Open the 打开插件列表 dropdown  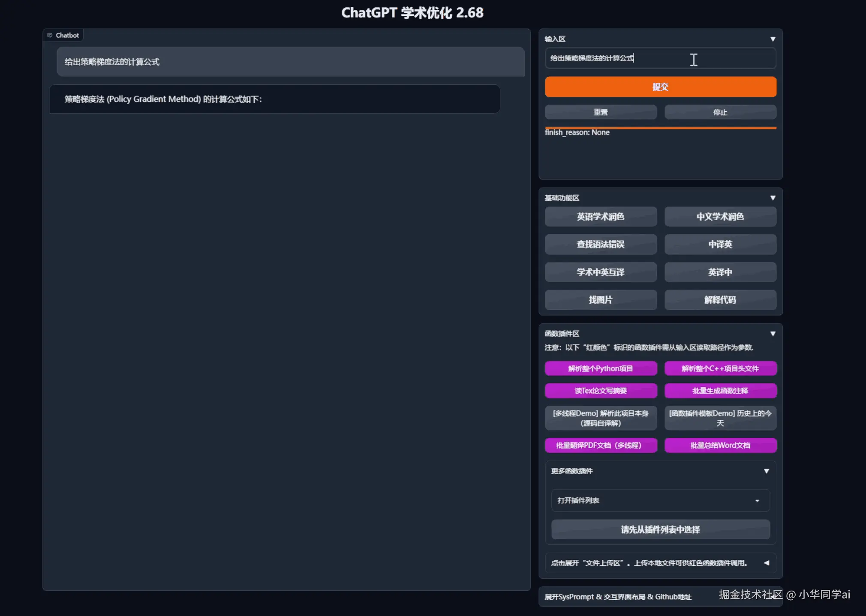click(x=660, y=500)
